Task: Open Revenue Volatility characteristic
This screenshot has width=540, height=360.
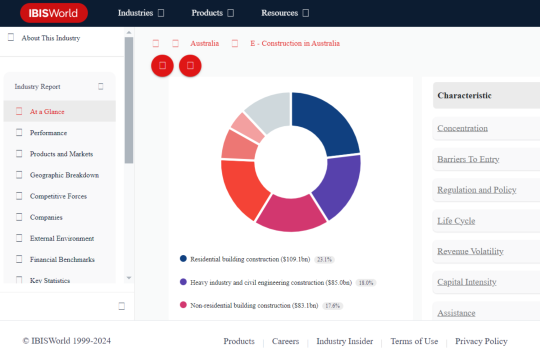Action: [x=470, y=251]
